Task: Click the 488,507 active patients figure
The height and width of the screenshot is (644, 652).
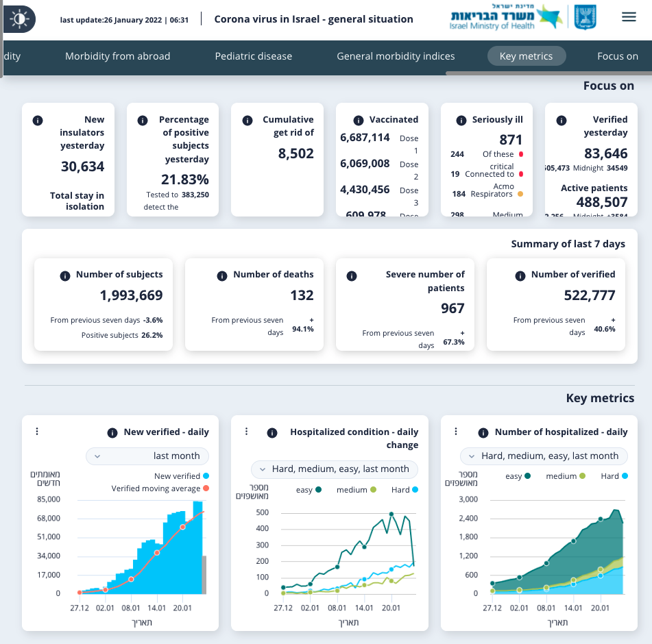Action: [602, 202]
